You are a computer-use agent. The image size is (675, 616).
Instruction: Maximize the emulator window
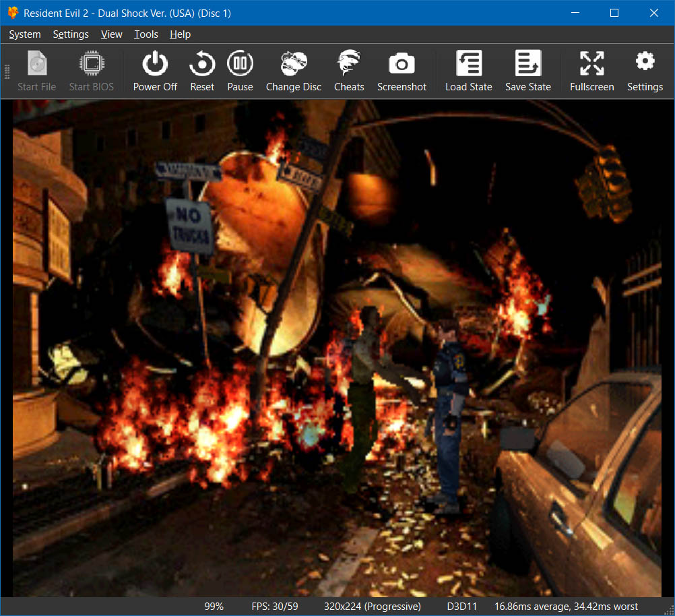pos(614,13)
